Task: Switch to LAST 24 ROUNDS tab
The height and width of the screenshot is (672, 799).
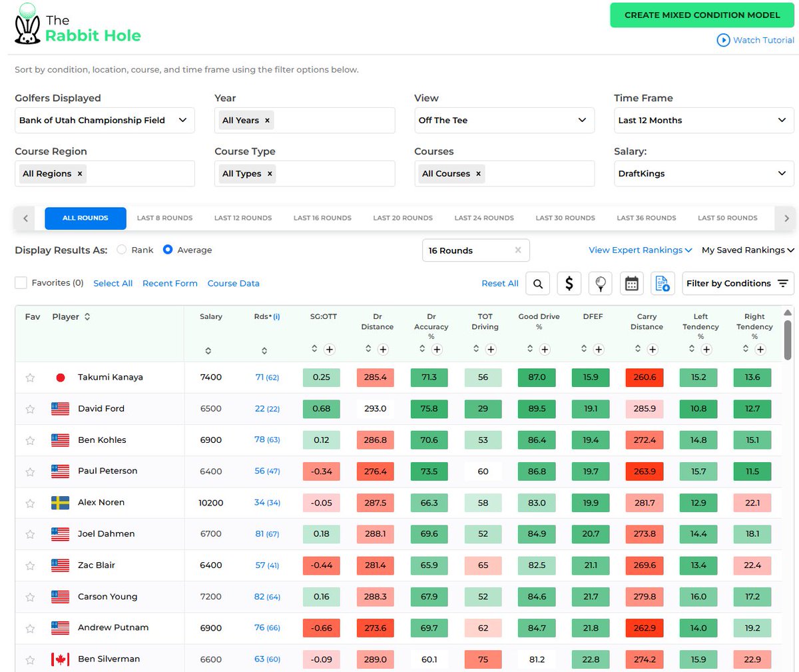Action: (484, 218)
